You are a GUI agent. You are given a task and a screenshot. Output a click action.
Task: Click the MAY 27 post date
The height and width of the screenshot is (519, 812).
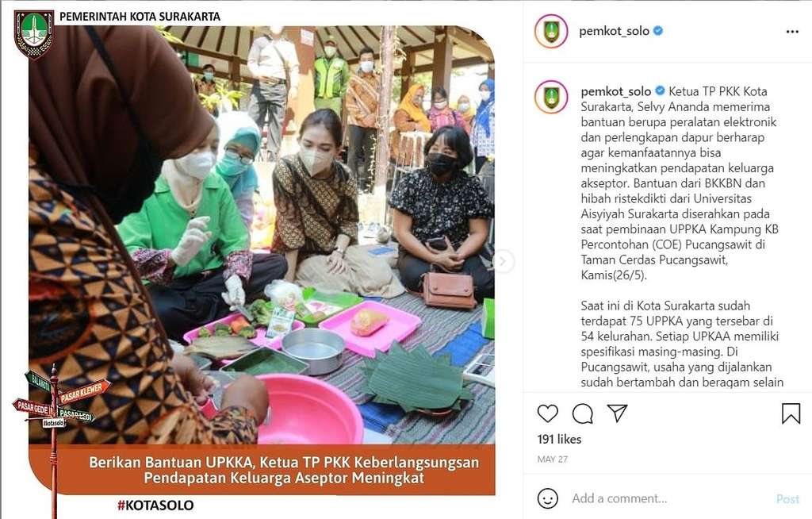(553, 459)
